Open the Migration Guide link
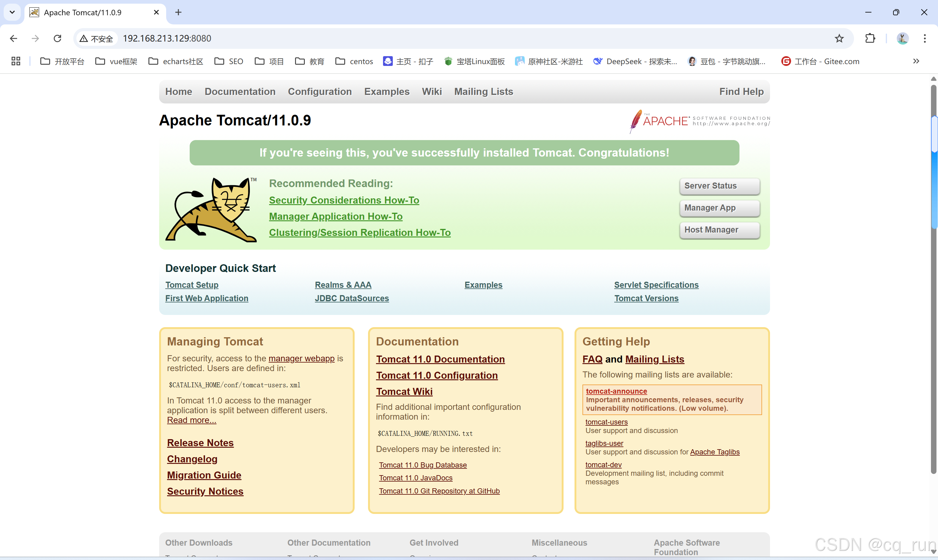This screenshot has height=560, width=938. [x=204, y=475]
